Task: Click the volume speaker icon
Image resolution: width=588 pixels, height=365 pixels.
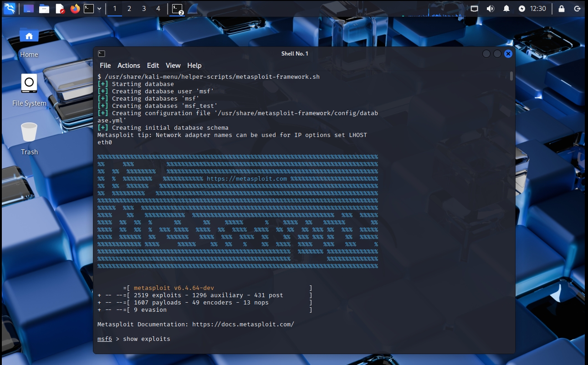Action: (x=490, y=9)
